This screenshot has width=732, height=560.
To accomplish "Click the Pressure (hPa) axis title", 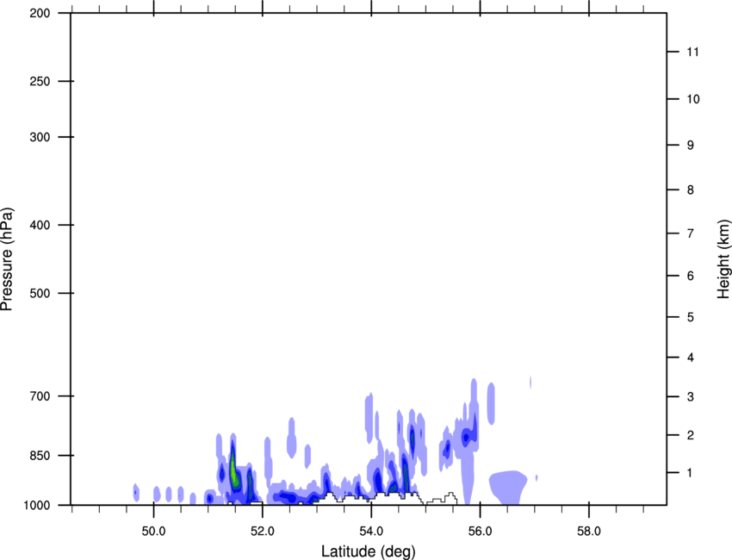I will pyautogui.click(x=7, y=259).
